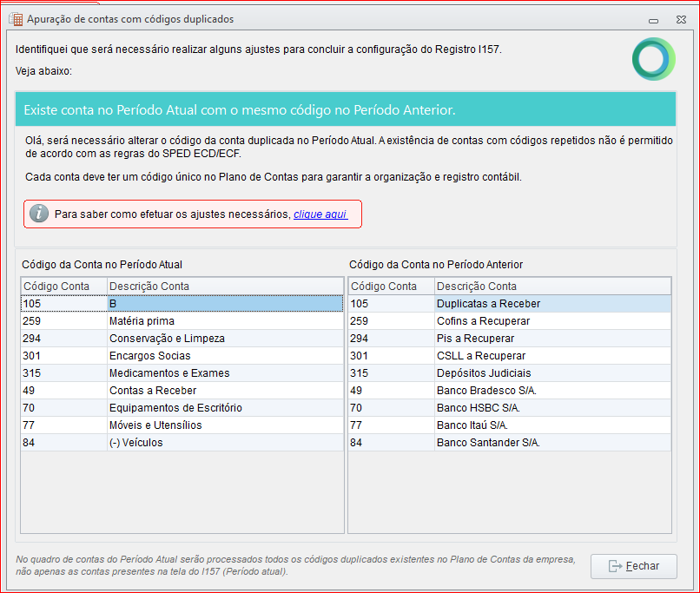Click the exit-door icon on the Fechar button
The width and height of the screenshot is (700, 593).
coord(616,566)
